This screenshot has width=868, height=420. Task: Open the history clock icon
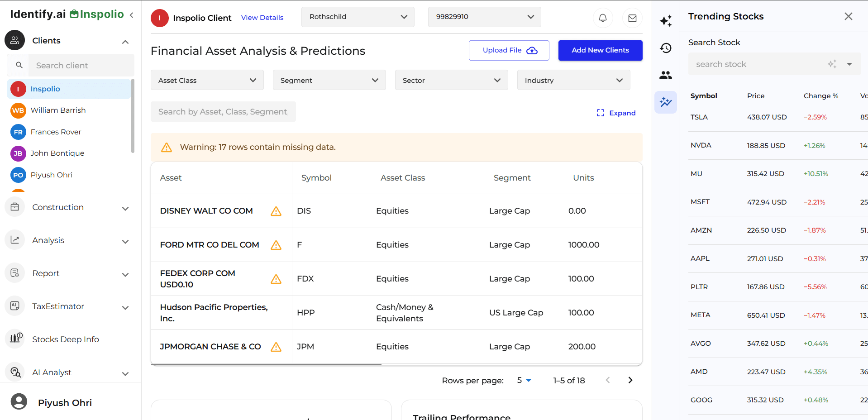[x=665, y=48]
